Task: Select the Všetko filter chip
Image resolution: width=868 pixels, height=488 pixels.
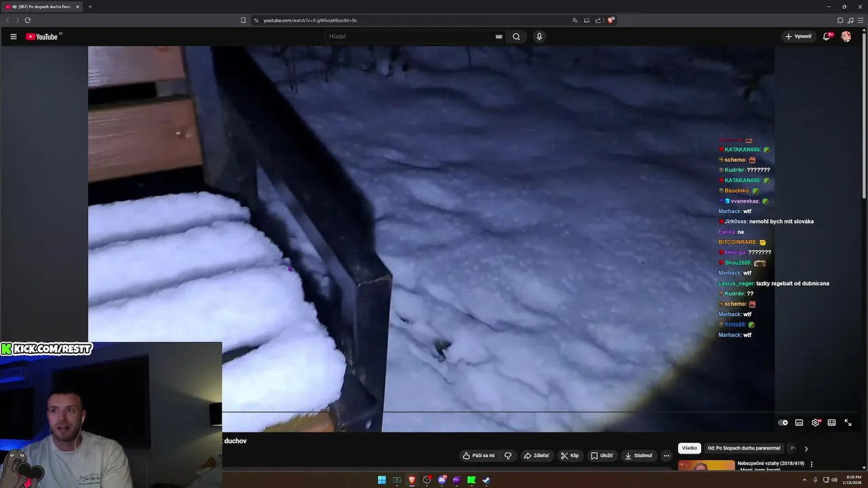Action: pos(690,448)
